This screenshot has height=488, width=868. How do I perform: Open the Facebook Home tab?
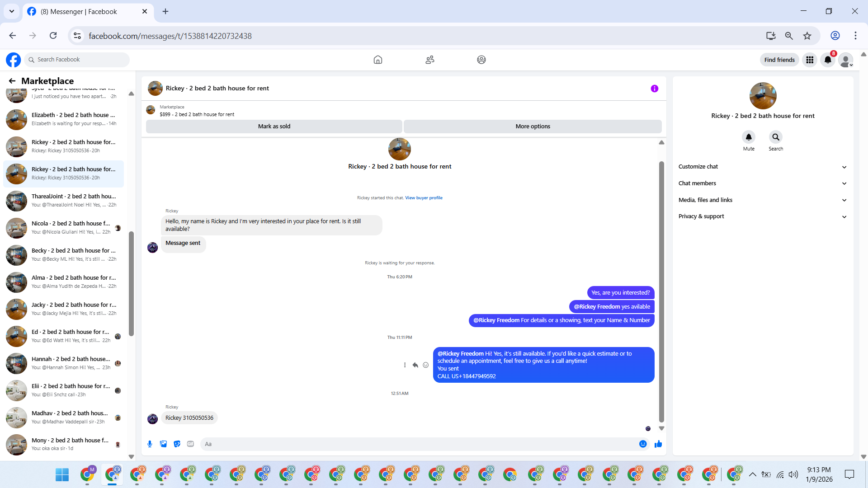click(x=377, y=60)
